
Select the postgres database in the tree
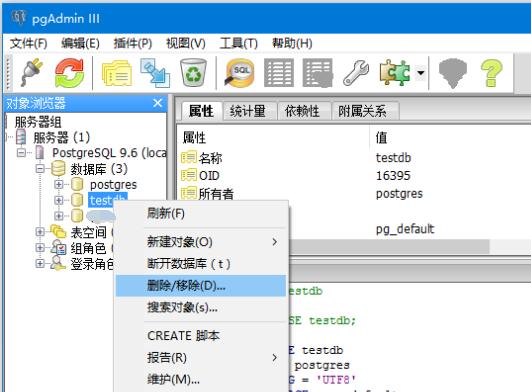113,184
